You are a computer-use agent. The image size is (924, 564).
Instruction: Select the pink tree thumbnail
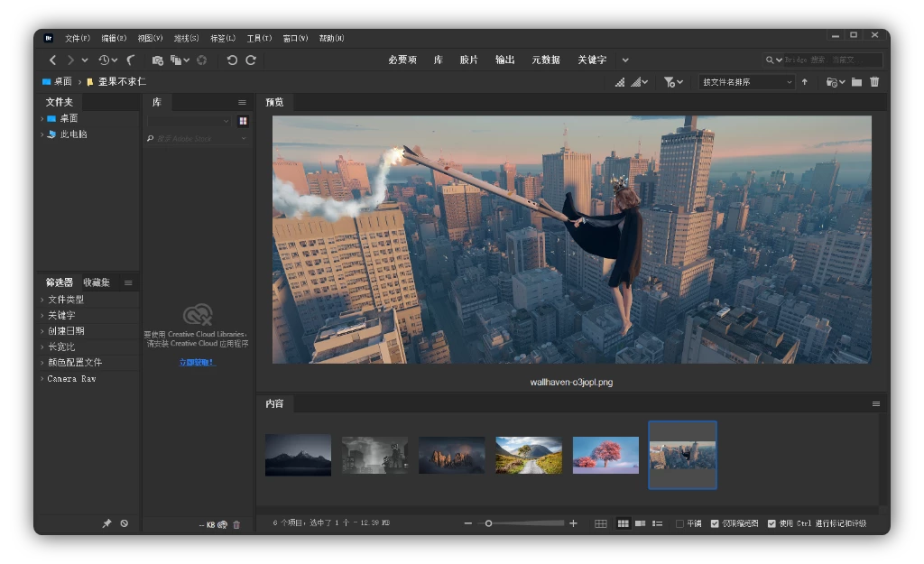coord(605,455)
